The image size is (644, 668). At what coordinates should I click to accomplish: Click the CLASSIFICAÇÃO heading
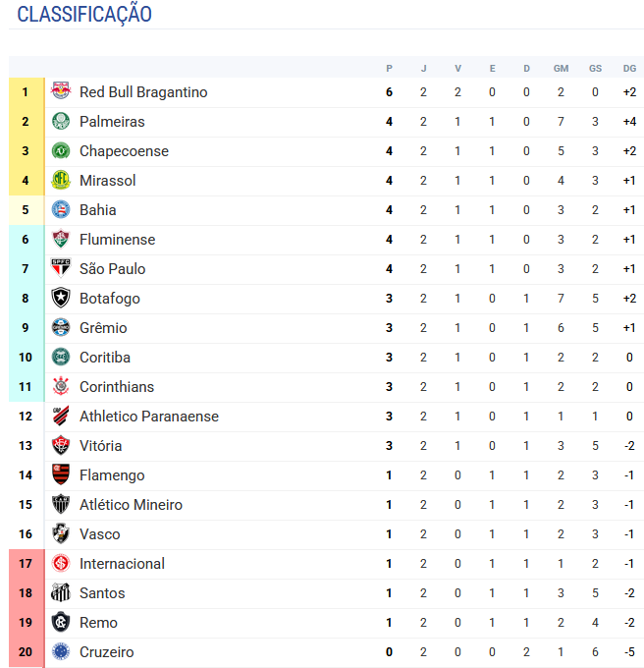coord(84,15)
